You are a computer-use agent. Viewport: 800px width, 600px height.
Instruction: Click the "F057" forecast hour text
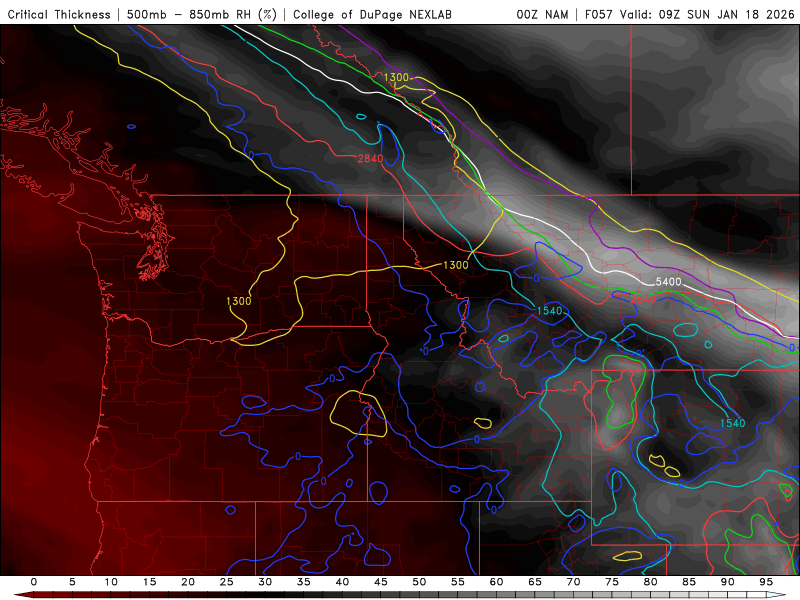[x=599, y=14]
